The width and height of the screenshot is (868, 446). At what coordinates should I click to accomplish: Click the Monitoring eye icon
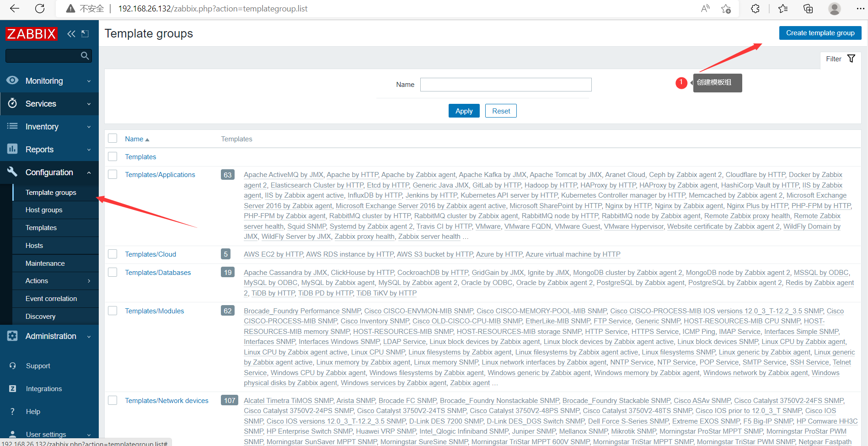point(12,81)
